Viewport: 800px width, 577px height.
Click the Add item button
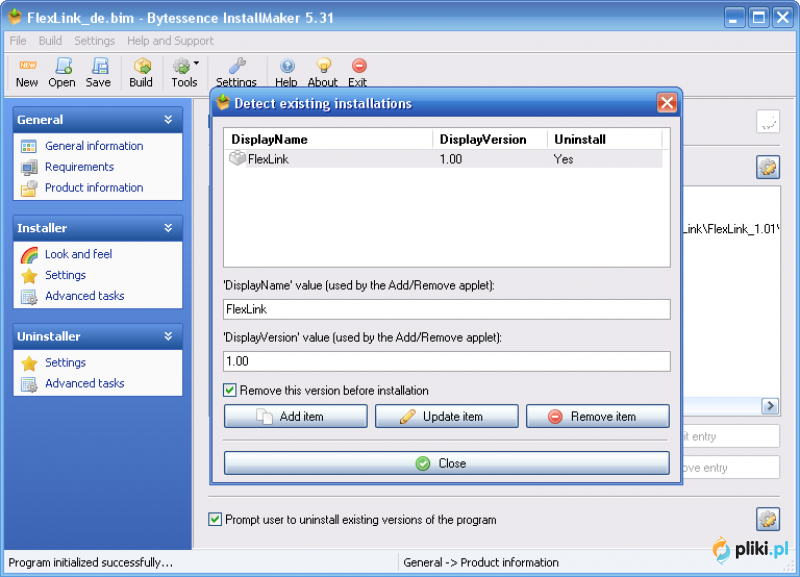[296, 416]
